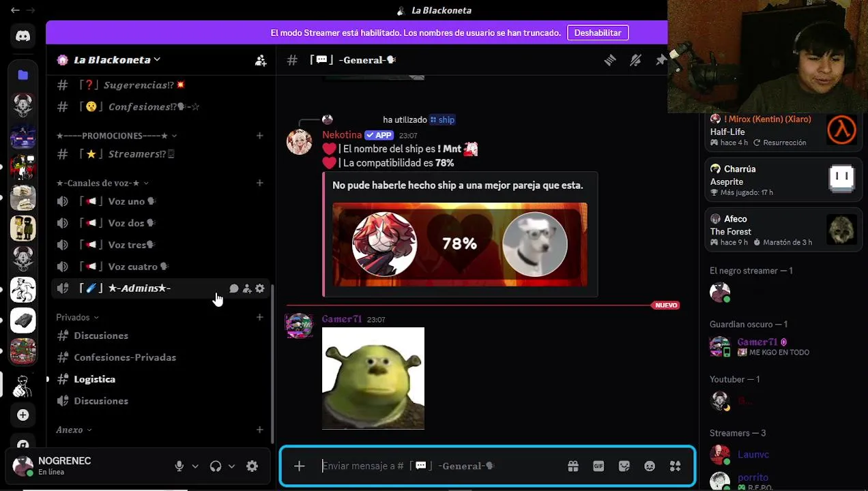Invite to Admins voice channel icon

(x=247, y=288)
